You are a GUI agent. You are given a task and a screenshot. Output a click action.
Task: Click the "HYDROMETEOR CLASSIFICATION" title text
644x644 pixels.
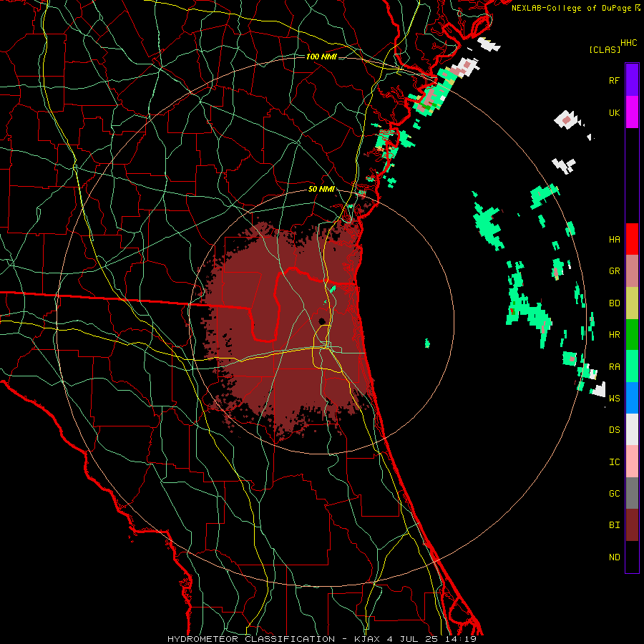point(251,639)
